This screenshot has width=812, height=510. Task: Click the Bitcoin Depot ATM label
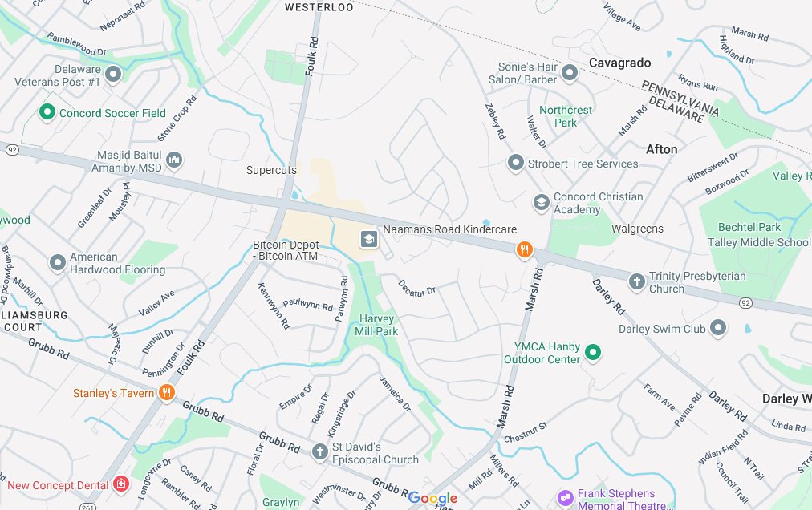tap(286, 250)
